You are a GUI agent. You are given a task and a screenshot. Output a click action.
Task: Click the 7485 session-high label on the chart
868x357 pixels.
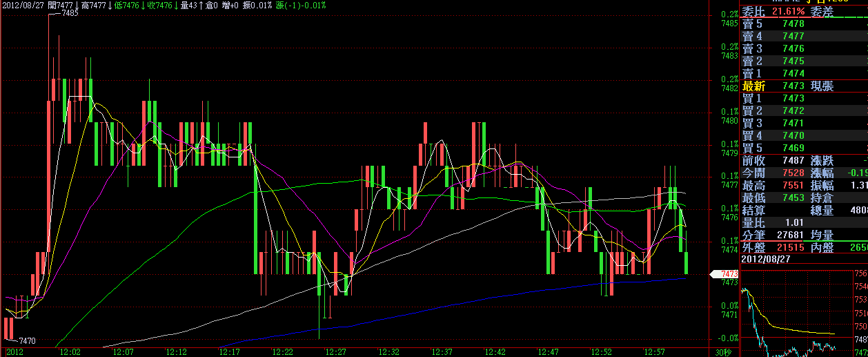pos(69,13)
